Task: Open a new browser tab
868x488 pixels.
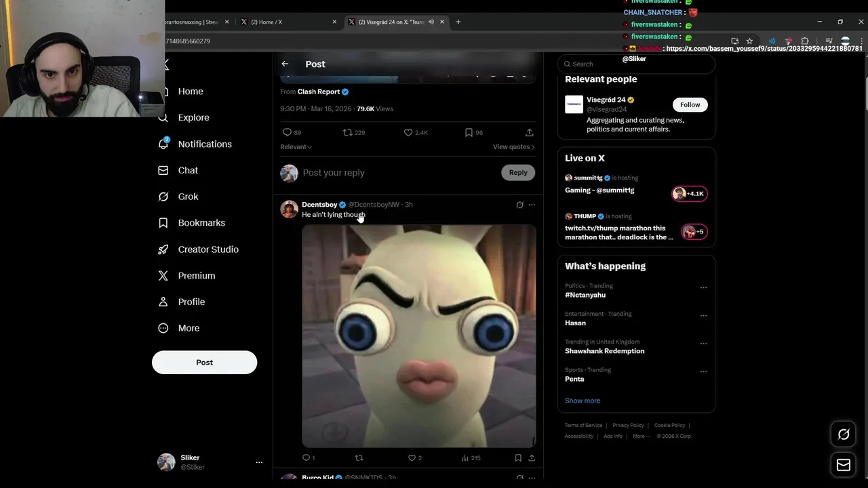Action: point(458,22)
